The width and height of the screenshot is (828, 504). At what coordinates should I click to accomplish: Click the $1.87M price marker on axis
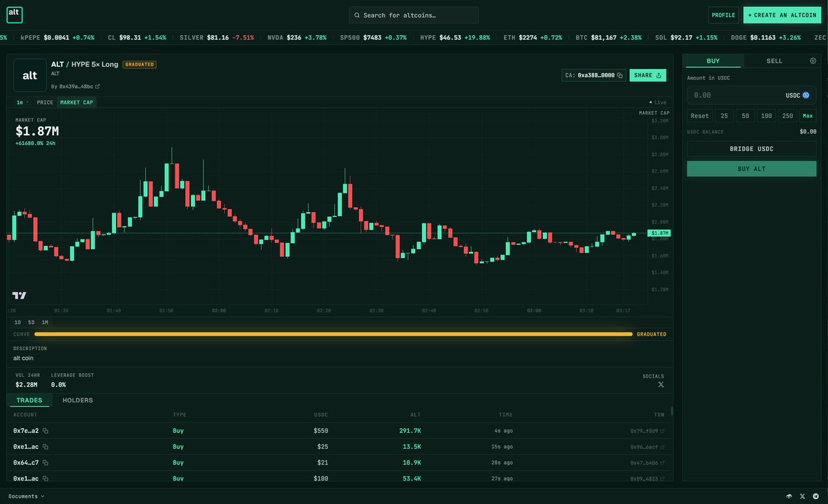659,233
